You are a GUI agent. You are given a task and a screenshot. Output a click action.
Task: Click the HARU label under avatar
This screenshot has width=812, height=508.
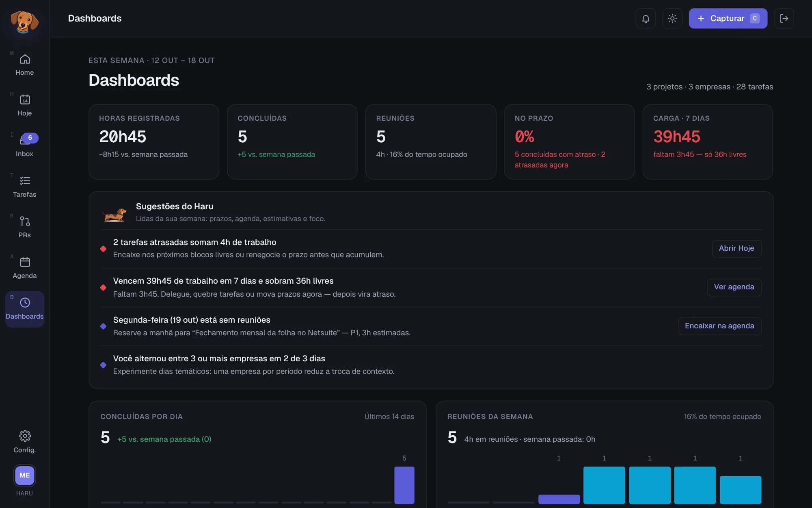click(x=25, y=493)
